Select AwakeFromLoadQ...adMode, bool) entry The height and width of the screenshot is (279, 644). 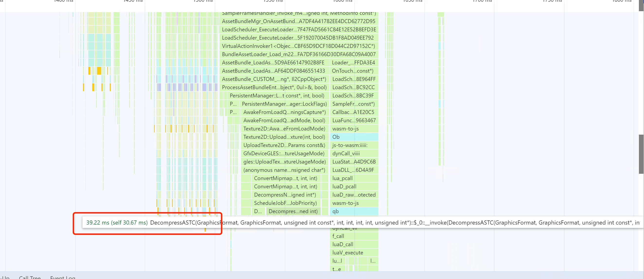(285, 120)
